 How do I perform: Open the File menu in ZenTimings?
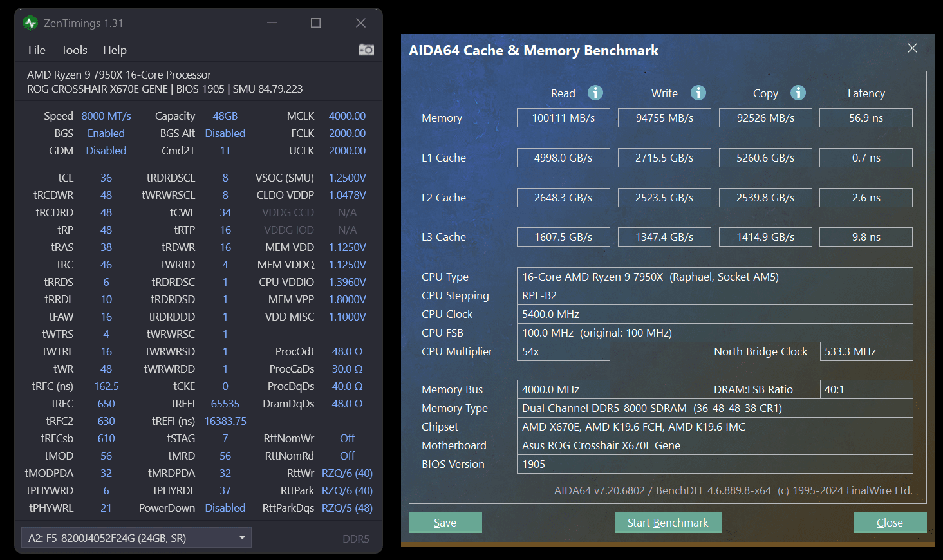pyautogui.click(x=37, y=50)
